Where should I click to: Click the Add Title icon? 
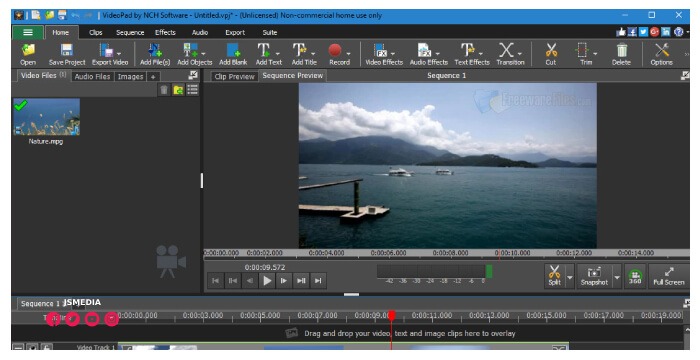coord(299,50)
